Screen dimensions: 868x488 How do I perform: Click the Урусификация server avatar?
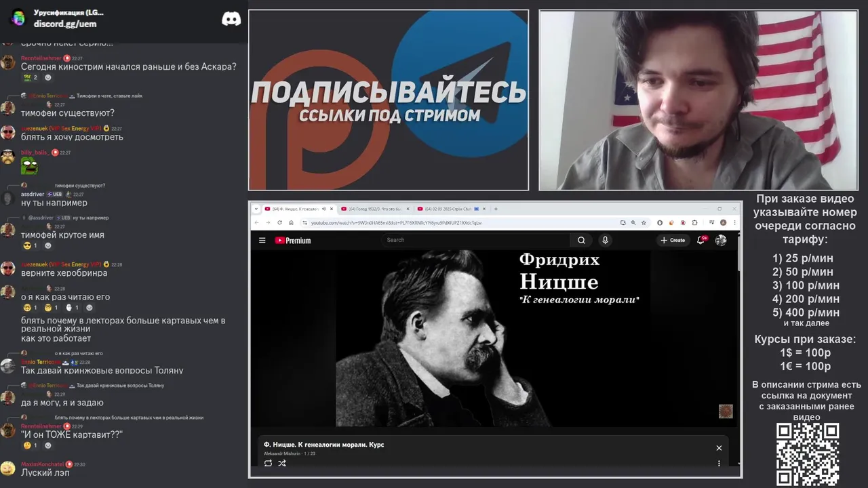[x=18, y=18]
